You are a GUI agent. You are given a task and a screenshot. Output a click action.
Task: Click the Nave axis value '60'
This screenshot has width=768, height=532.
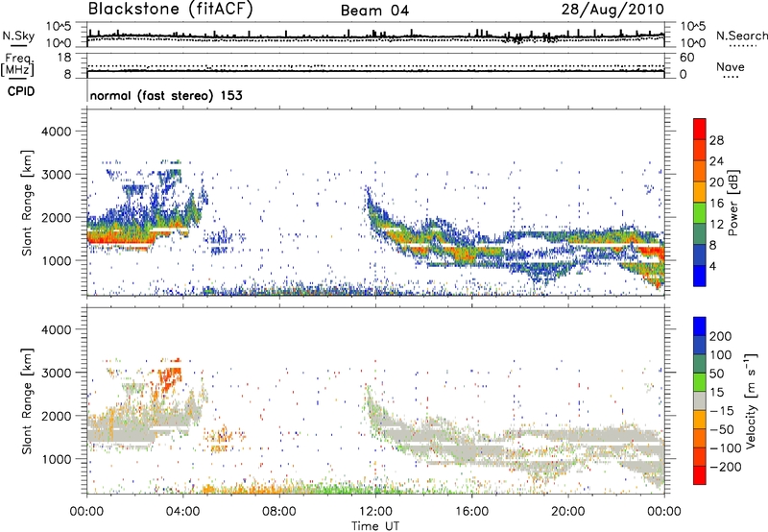point(686,58)
